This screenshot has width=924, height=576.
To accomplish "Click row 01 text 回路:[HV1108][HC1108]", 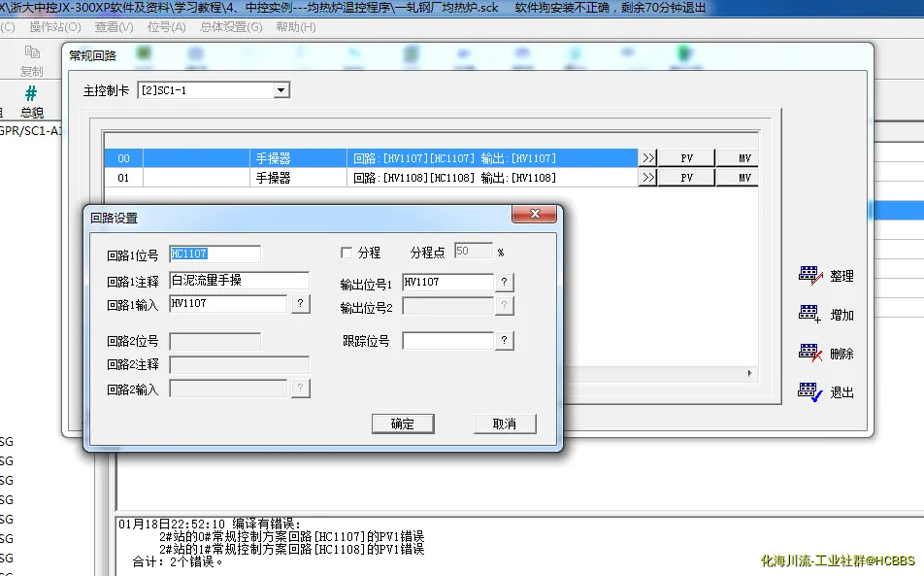I will 413,178.
